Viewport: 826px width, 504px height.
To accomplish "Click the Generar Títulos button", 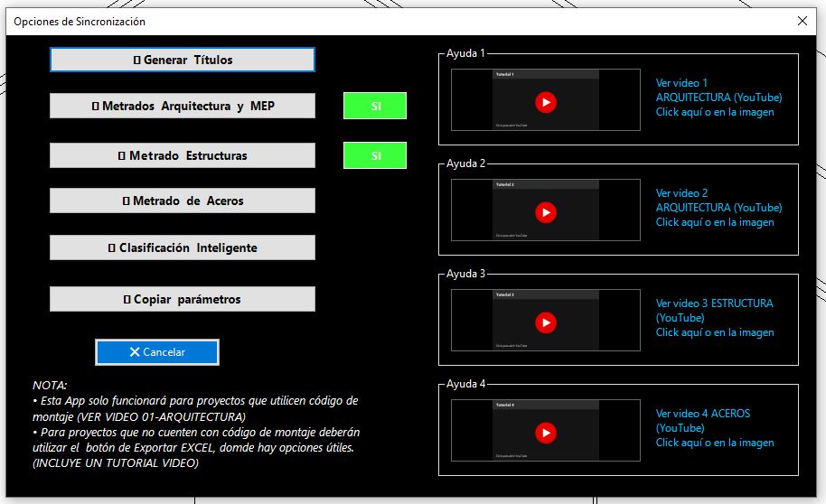I will (x=183, y=60).
